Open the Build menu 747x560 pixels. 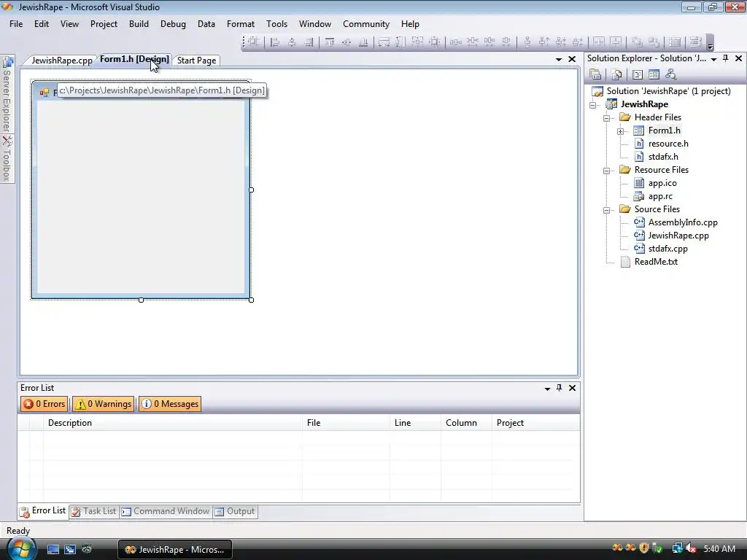tap(139, 24)
